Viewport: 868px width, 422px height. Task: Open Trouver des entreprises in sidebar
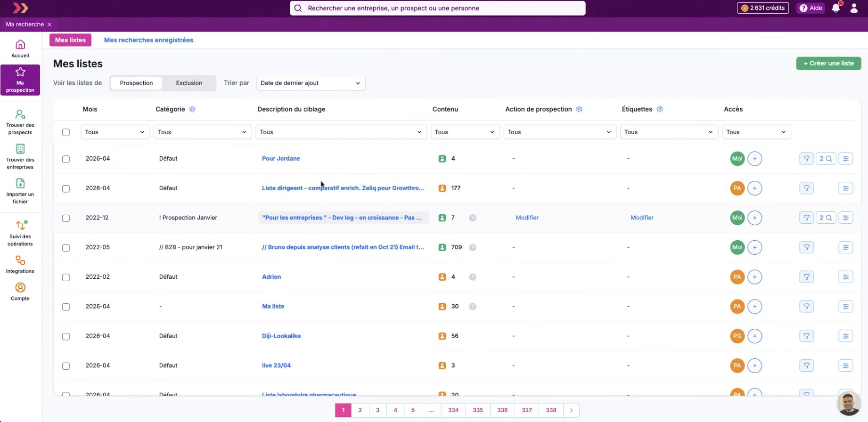click(x=20, y=157)
